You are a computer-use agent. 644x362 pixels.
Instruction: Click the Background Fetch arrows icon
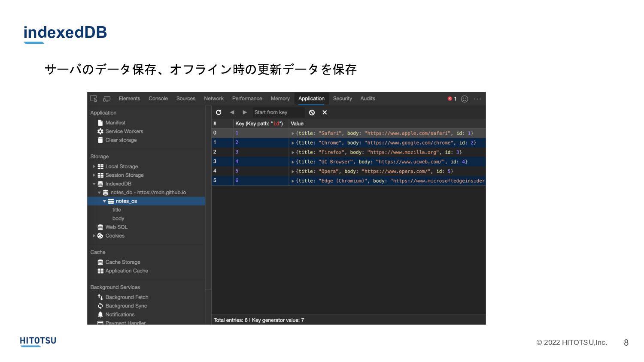click(100, 297)
